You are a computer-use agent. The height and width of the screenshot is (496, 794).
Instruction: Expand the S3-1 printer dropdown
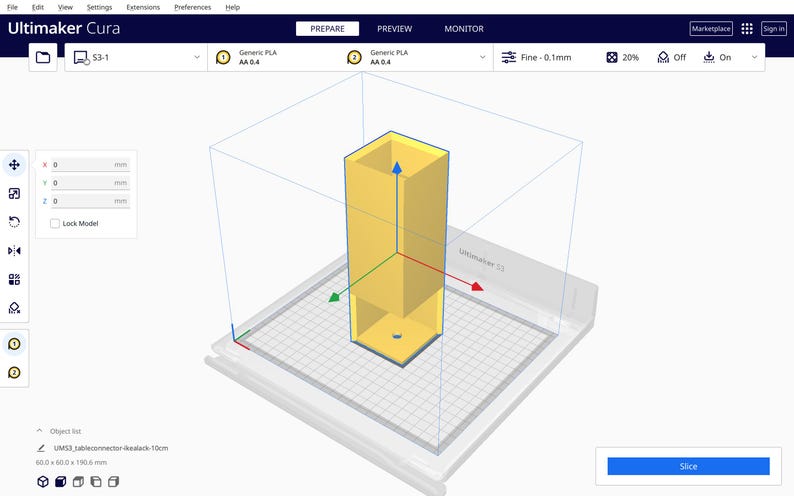pos(196,57)
